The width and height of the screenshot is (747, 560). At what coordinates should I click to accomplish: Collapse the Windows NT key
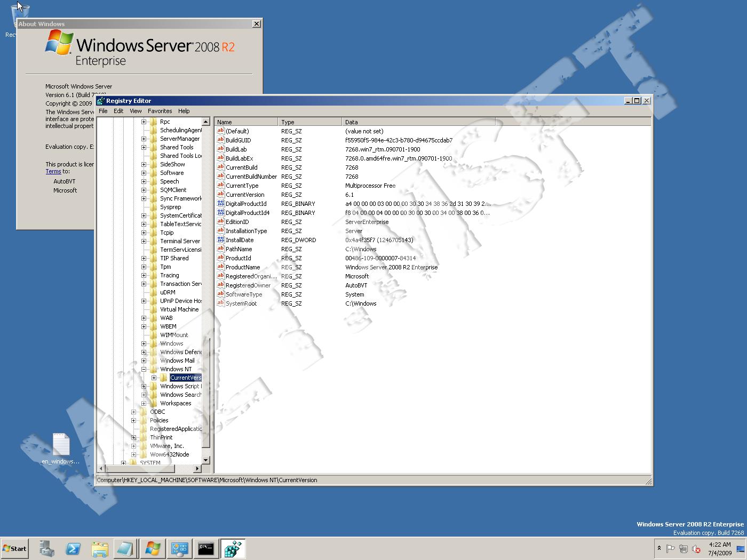[144, 369]
